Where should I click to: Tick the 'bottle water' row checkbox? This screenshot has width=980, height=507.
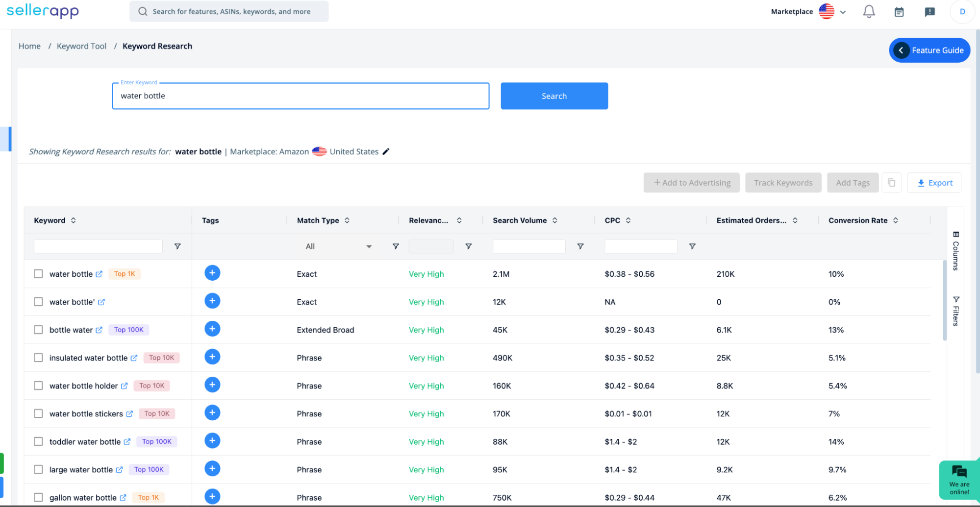pos(38,329)
